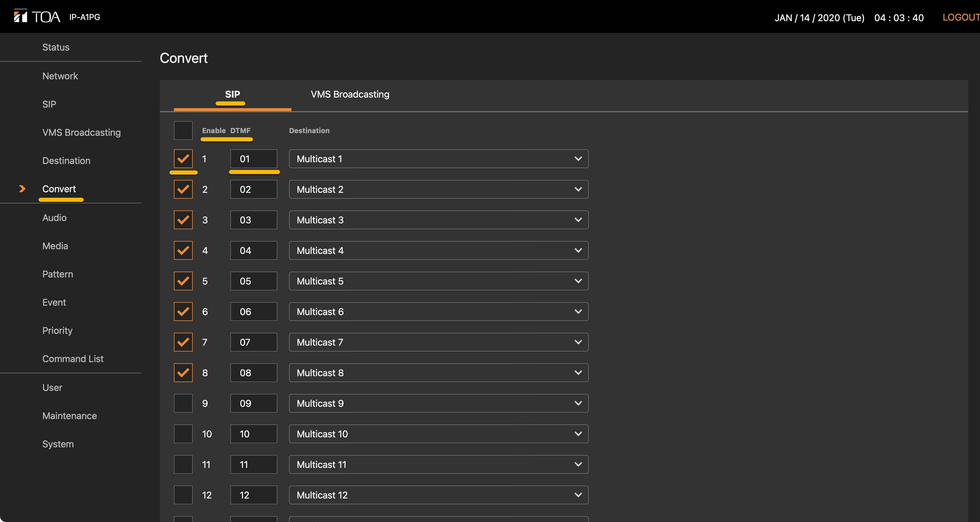Image resolution: width=980 pixels, height=522 pixels.
Task: Open the Multicast 11 destination dropdown
Action: pos(439,464)
